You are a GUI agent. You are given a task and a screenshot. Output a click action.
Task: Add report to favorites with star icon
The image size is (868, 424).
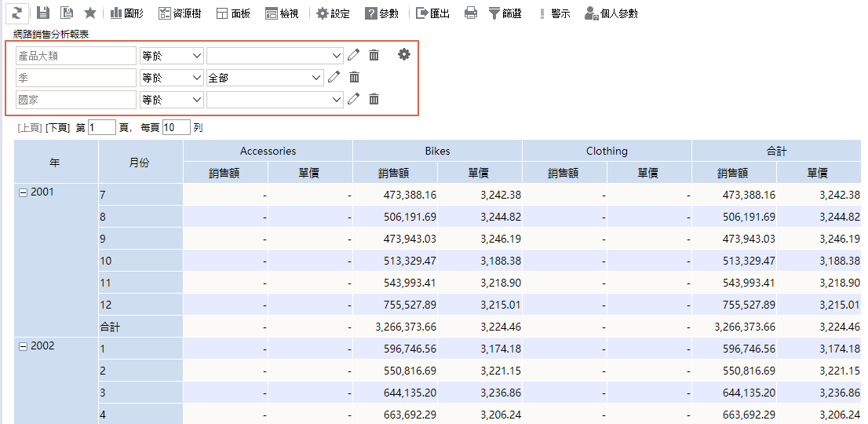(90, 13)
